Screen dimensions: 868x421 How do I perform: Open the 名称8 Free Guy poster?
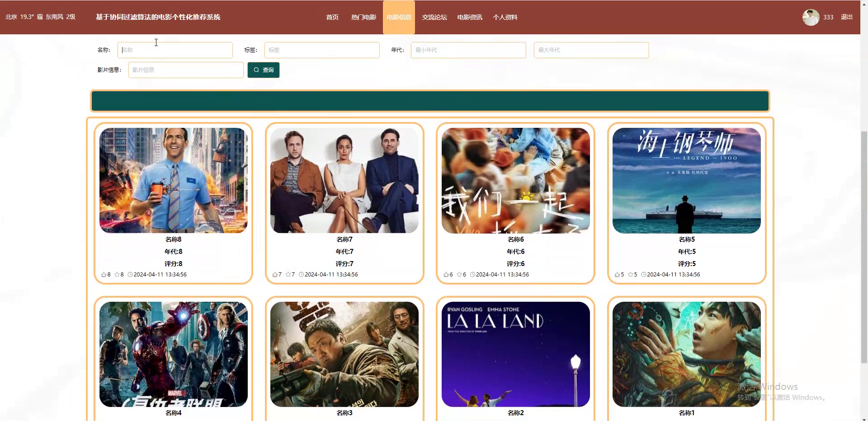(174, 181)
